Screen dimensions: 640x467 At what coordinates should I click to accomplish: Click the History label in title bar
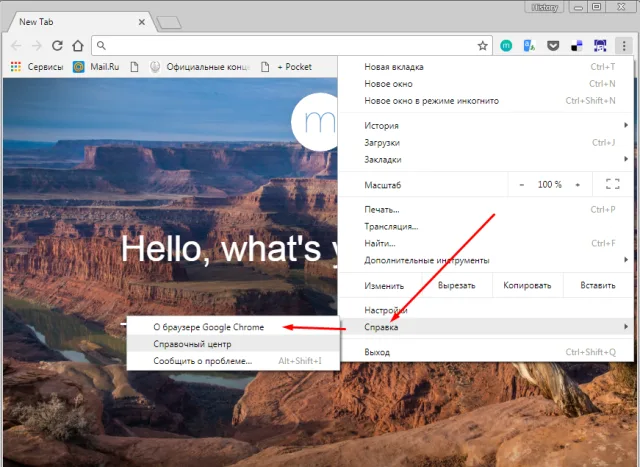click(544, 7)
